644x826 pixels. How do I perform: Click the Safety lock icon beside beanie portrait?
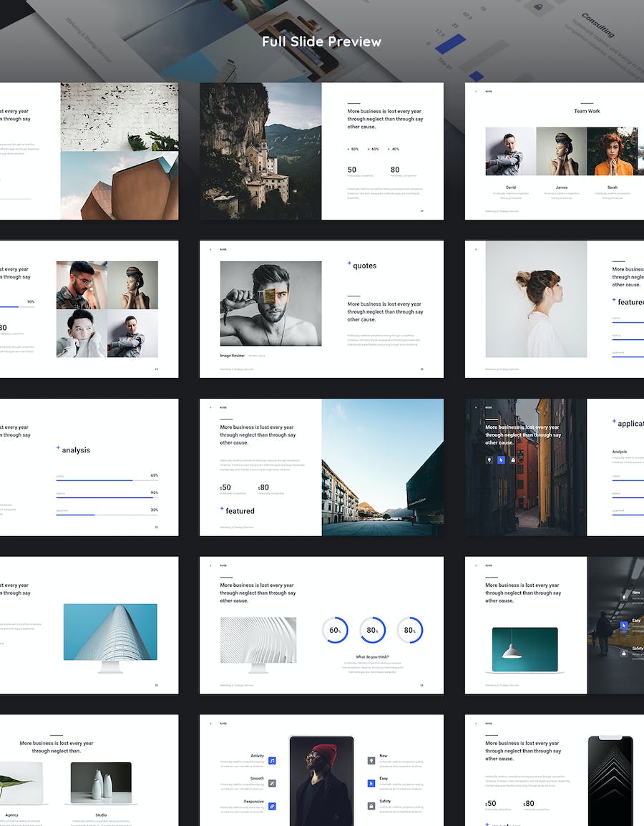(x=371, y=806)
